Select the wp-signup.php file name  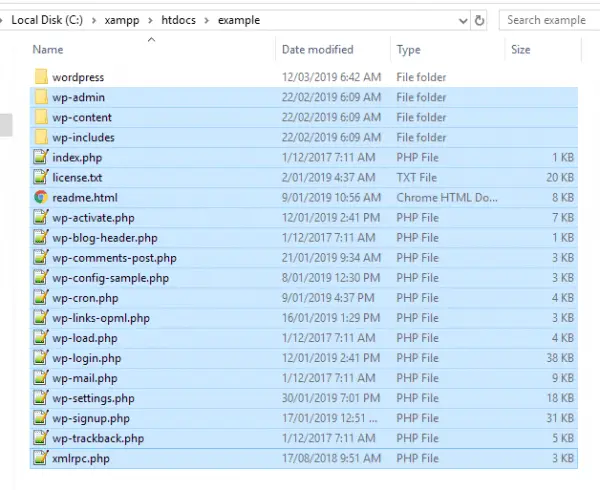pos(91,418)
